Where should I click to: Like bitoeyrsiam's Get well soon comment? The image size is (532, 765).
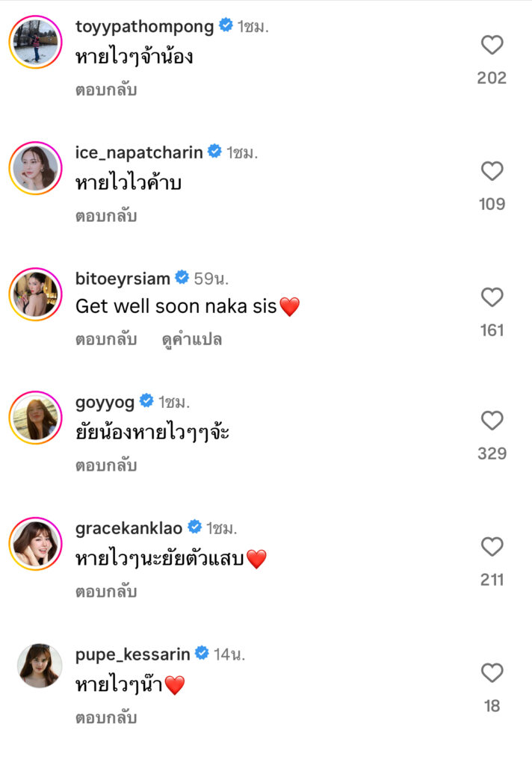[492, 298]
